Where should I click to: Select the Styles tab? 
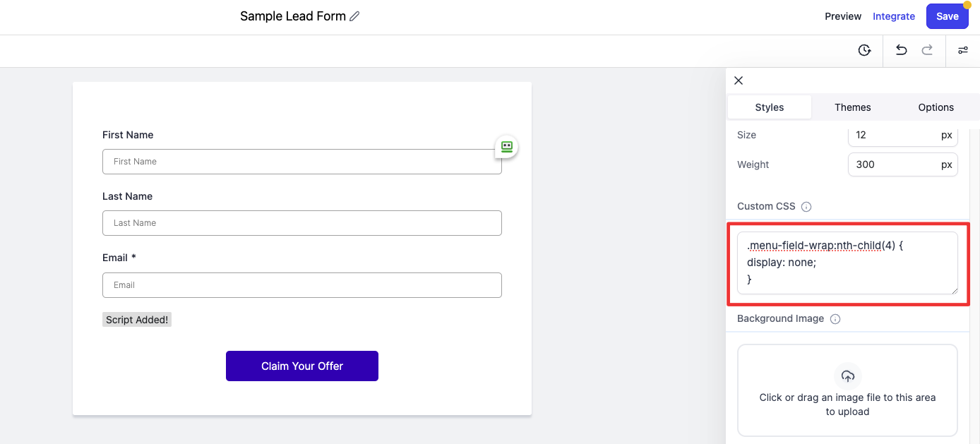click(x=769, y=107)
